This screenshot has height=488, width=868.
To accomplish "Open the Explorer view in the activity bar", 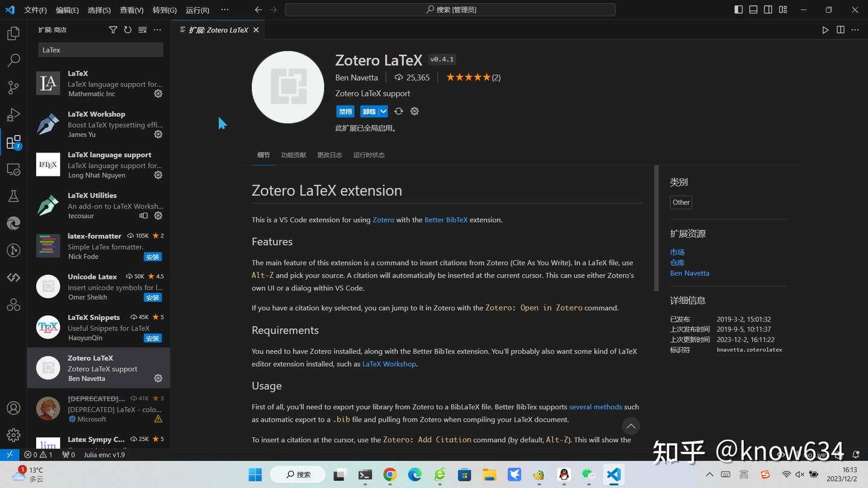I will [x=13, y=33].
